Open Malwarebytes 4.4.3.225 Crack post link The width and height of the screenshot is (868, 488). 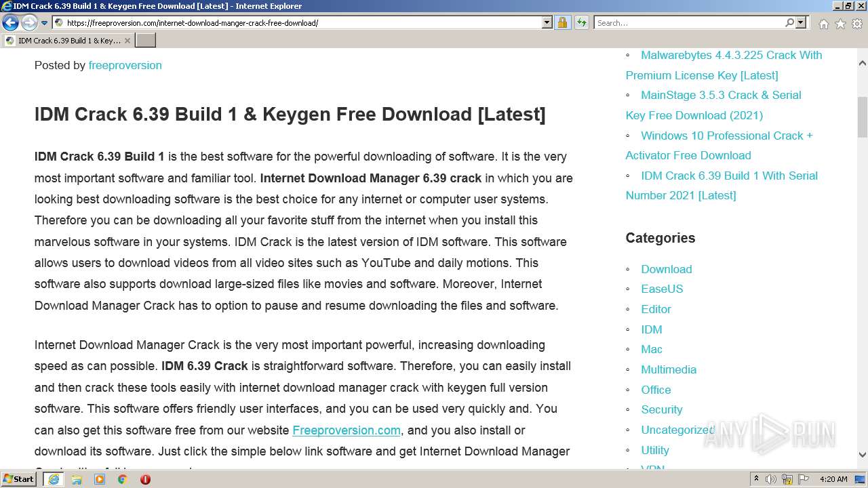click(x=724, y=65)
